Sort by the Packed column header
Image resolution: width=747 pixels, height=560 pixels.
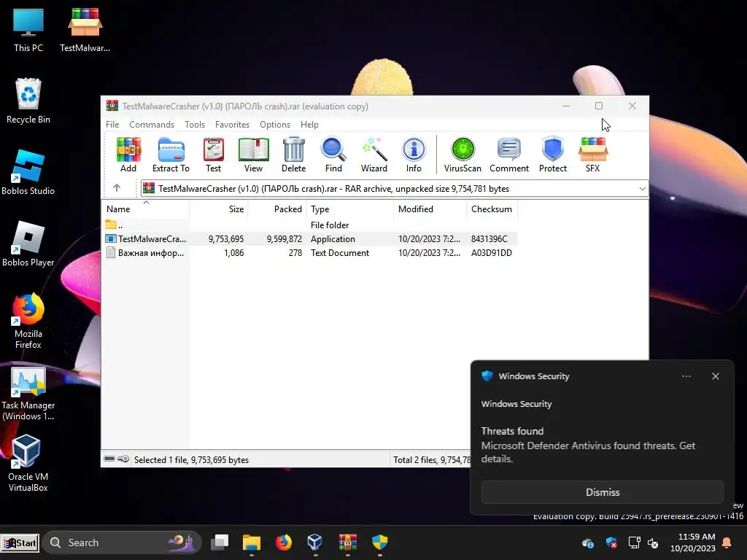point(277,209)
